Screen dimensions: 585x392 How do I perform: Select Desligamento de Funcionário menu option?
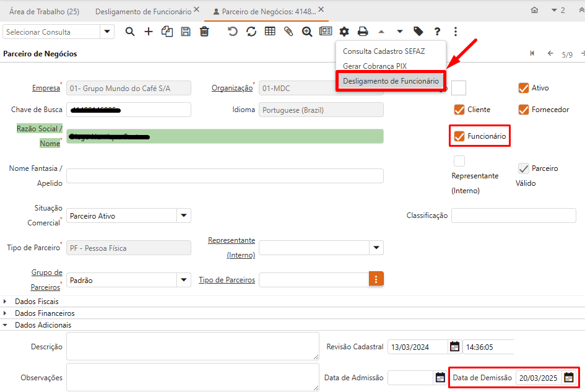click(391, 81)
